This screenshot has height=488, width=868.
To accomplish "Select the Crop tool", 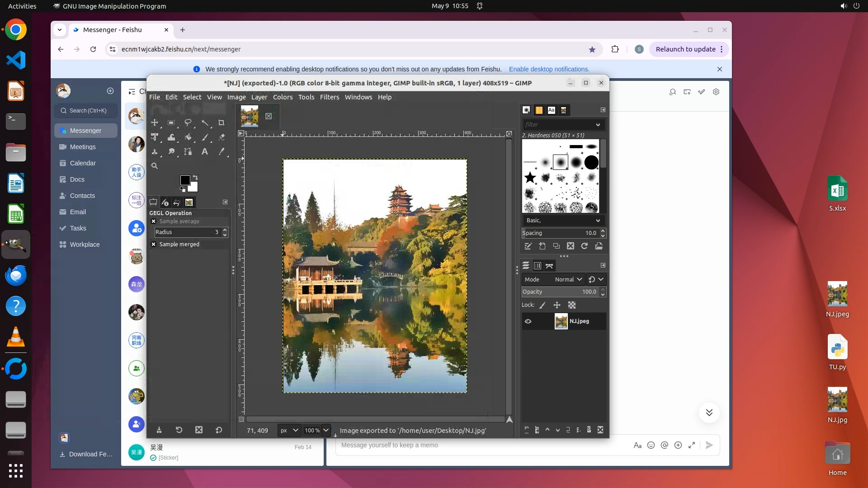I will tap(222, 123).
